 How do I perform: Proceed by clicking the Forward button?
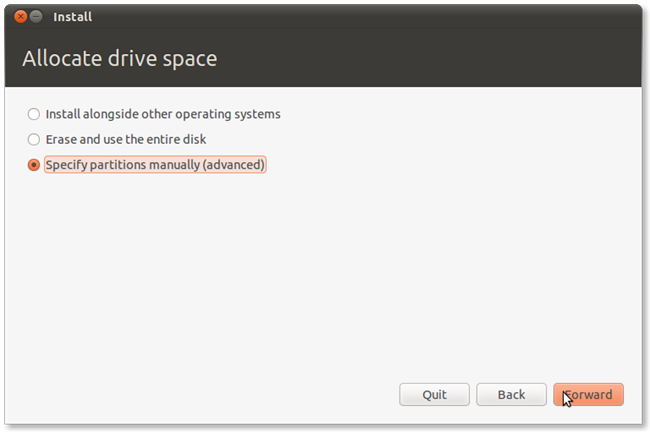[x=589, y=394]
